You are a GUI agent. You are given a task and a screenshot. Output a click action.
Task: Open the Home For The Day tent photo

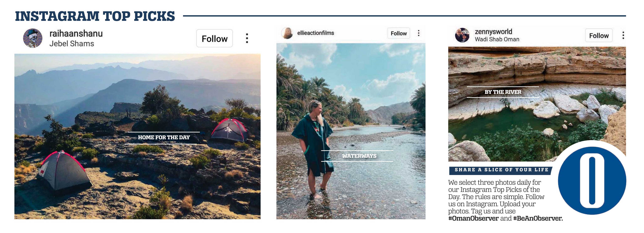point(138,136)
